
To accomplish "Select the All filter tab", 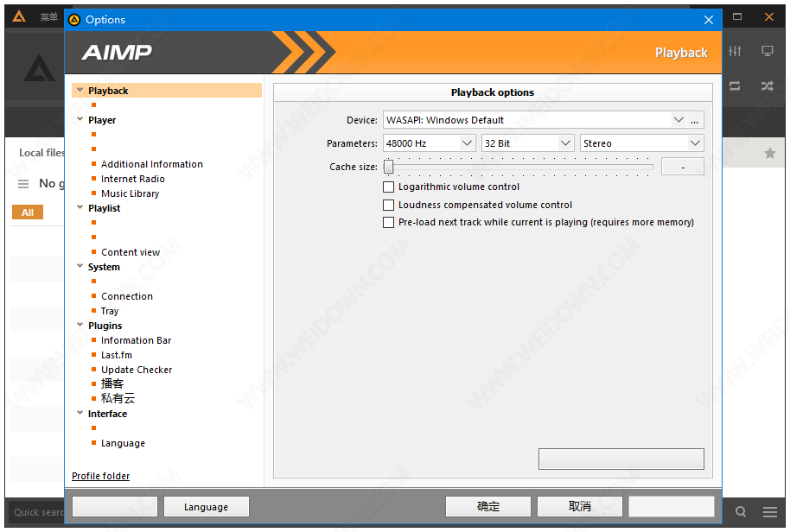I will (28, 212).
